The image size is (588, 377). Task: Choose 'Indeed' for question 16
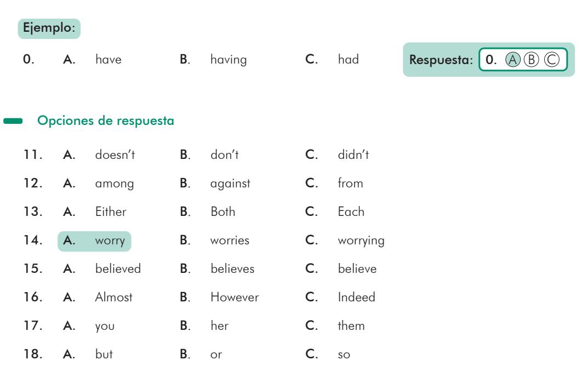353,298
